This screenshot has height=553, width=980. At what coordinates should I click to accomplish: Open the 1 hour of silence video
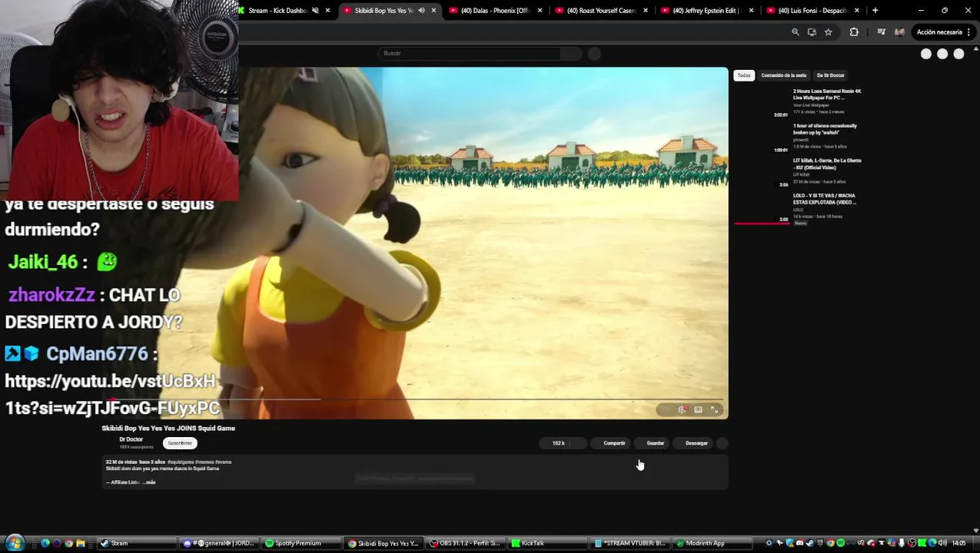tap(825, 129)
